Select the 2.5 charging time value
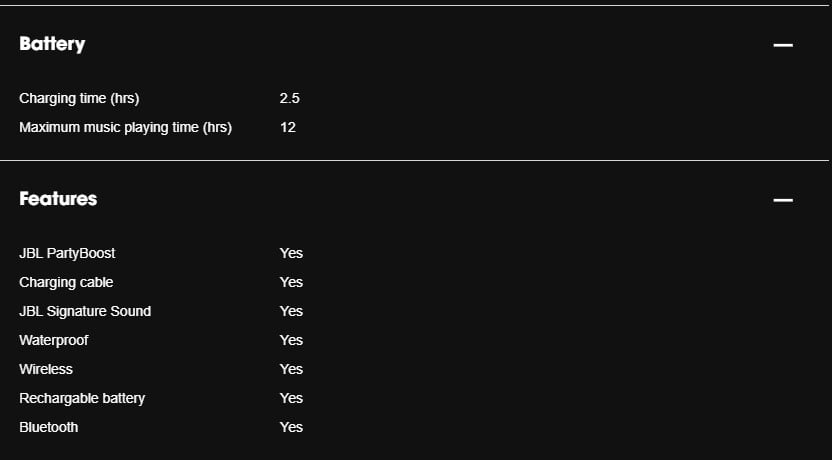 click(x=289, y=99)
